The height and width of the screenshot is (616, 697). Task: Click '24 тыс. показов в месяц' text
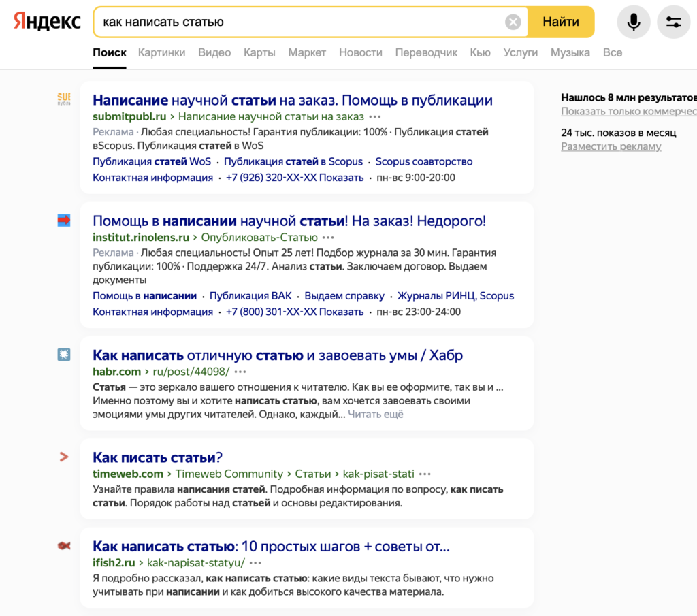(x=618, y=133)
